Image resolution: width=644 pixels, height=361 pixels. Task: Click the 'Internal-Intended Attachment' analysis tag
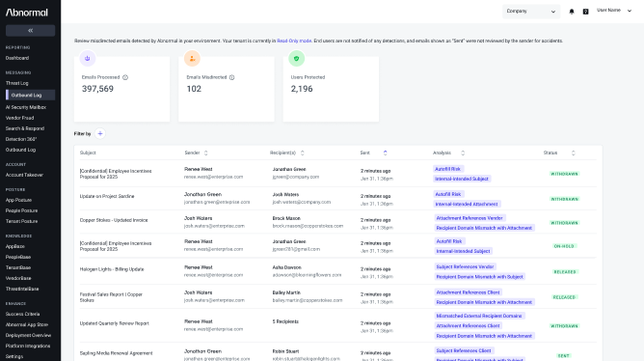tap(467, 204)
